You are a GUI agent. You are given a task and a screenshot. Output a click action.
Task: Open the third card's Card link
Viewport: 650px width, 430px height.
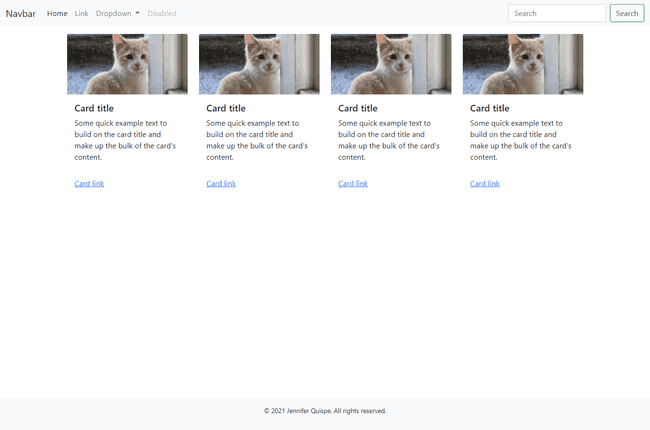[353, 183]
